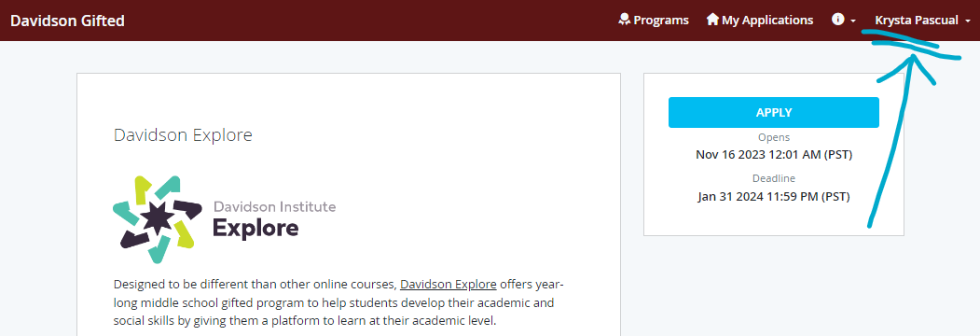Click the bold Explore wordmark in the logo
Screen dimensions: 980x336
[x=255, y=228]
